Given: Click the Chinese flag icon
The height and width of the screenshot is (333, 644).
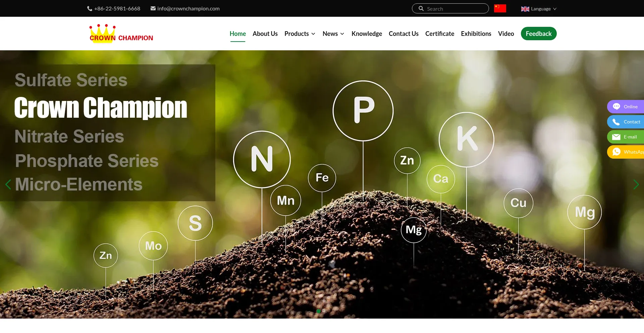Looking at the screenshot, I should tap(500, 8).
